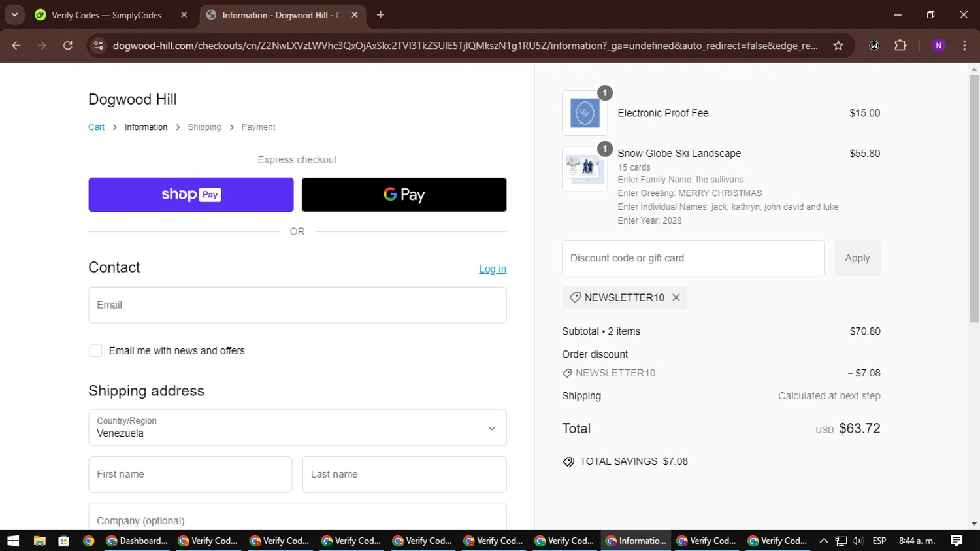Image resolution: width=980 pixels, height=551 pixels.
Task: Focus the Company (optional) field
Action: coord(297,517)
